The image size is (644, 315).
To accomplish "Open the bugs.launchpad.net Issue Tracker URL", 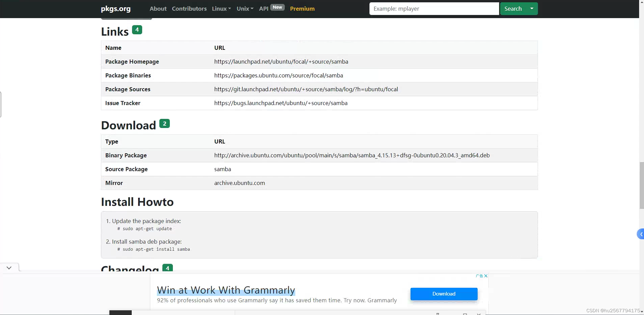I will (x=281, y=103).
